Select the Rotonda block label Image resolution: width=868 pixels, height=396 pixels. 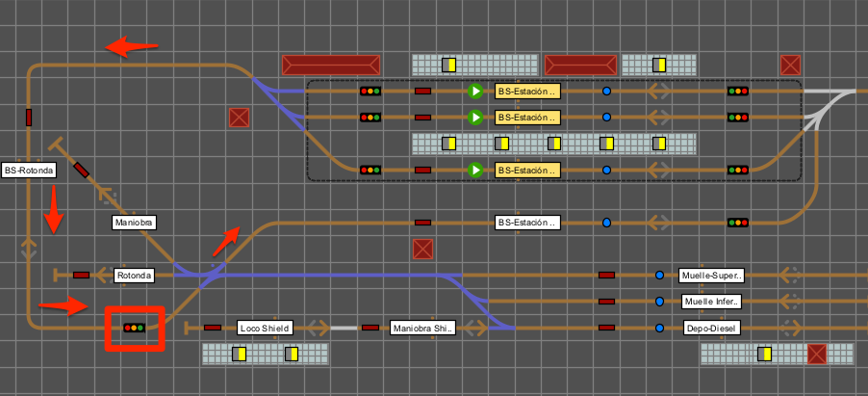135,276
